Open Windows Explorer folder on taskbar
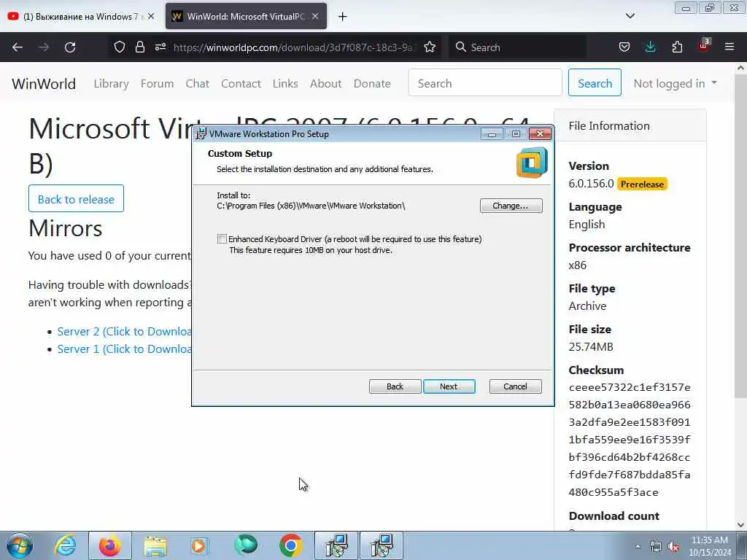Screen dimensions: 747x560 tap(155, 546)
